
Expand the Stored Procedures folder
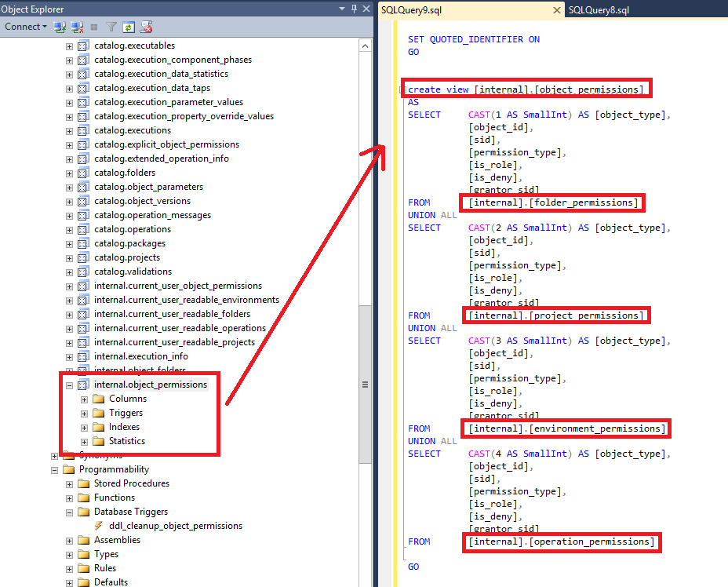[x=70, y=483]
